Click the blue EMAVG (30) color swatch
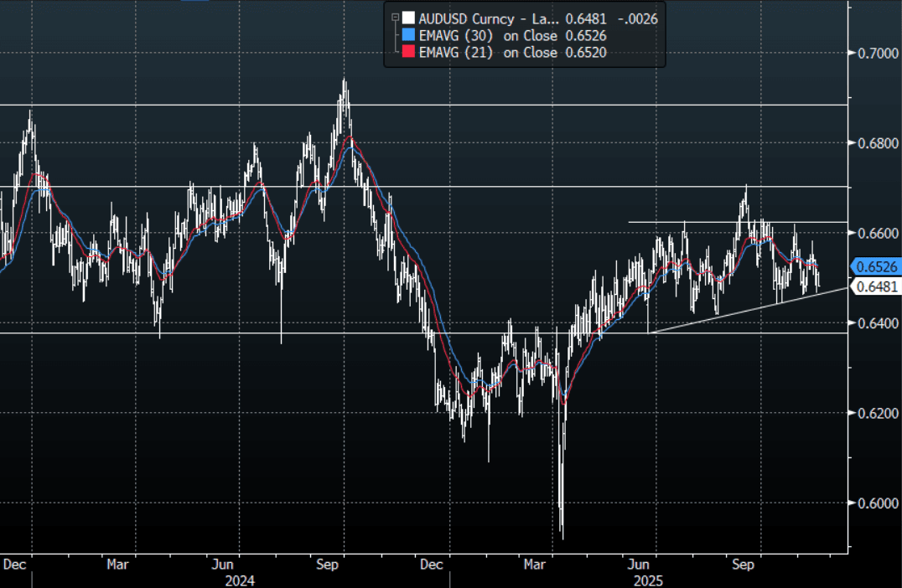The image size is (902, 588). point(407,35)
